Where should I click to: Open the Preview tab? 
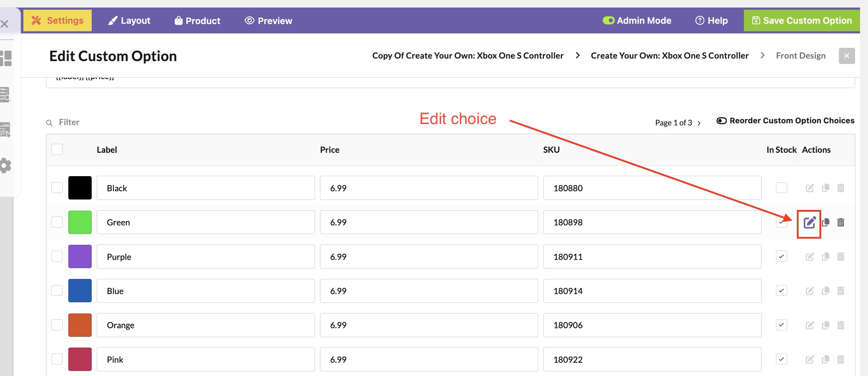point(269,20)
